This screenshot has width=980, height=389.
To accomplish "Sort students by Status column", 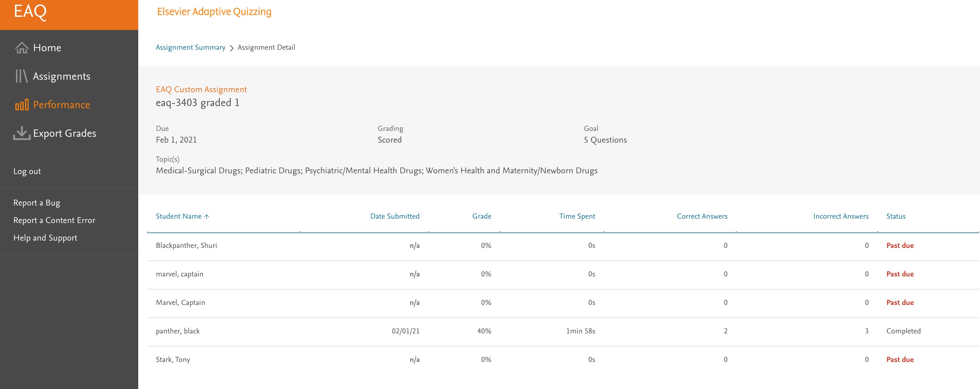I will tap(896, 216).
